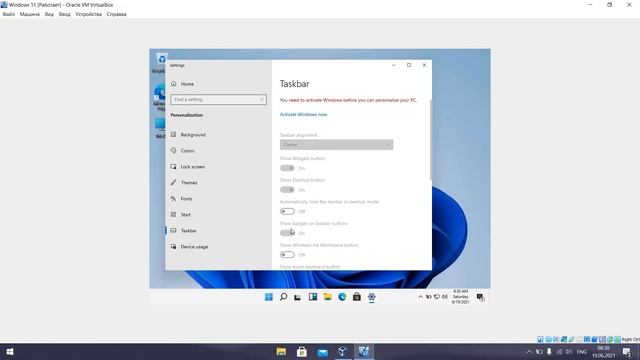Open the Home icon in Settings sidebar
Viewport: 640px width, 360px height.
pos(174,84)
